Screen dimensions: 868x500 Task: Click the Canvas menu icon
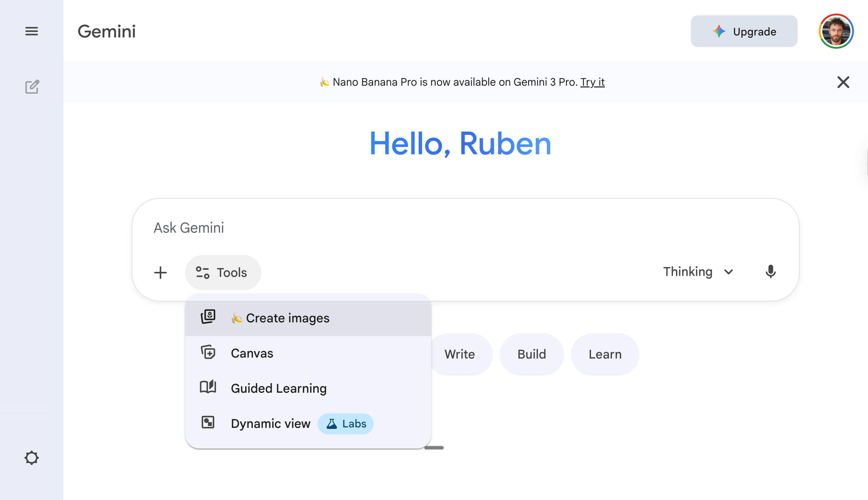208,352
